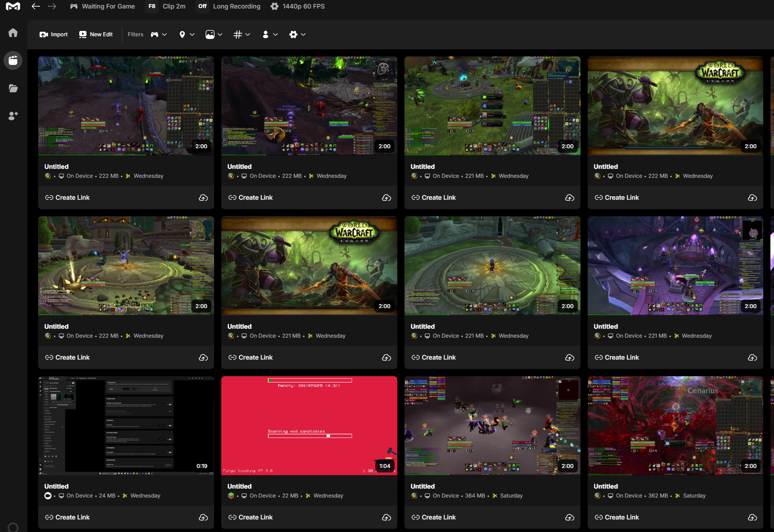
Task: Create Link for fourth clip in top row
Action: tap(617, 197)
